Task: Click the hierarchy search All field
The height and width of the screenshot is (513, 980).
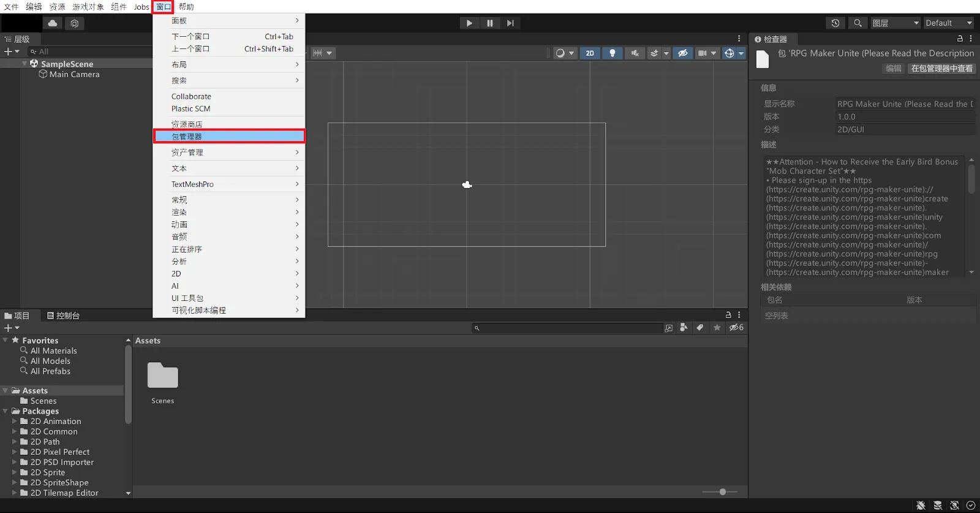Action: point(89,52)
